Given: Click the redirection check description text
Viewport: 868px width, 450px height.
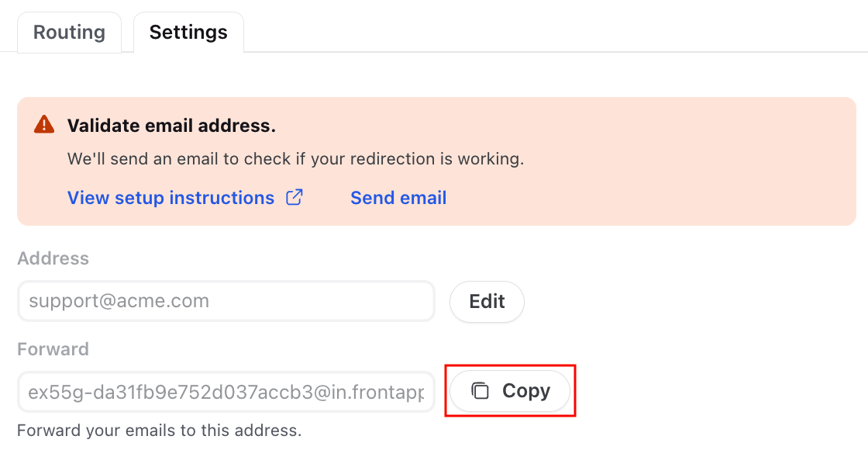Looking at the screenshot, I should (295, 159).
